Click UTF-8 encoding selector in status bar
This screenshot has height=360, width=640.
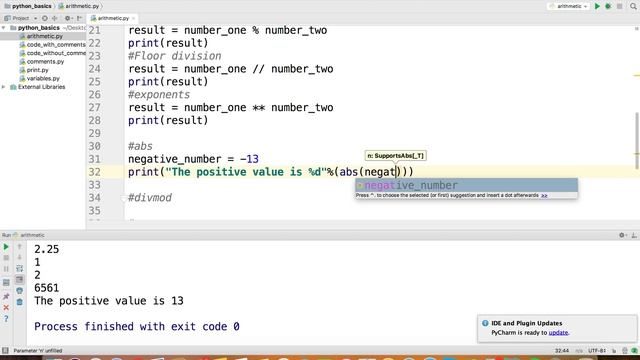598,351
